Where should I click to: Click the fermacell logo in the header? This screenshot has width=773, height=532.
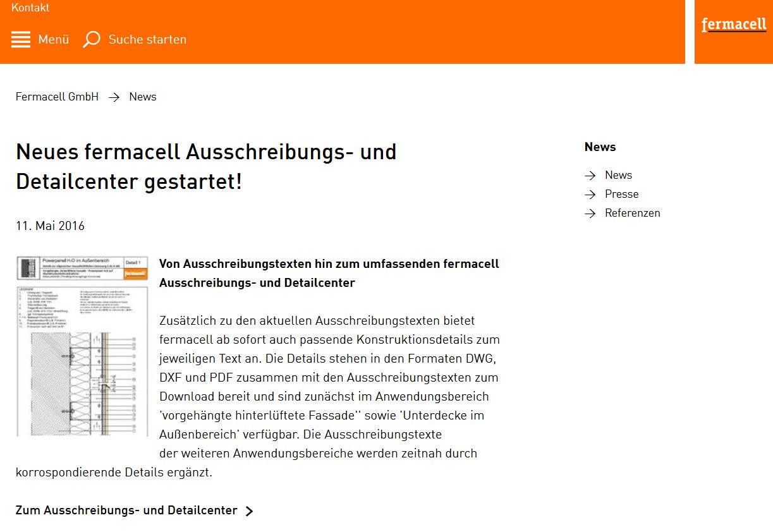pos(733,25)
